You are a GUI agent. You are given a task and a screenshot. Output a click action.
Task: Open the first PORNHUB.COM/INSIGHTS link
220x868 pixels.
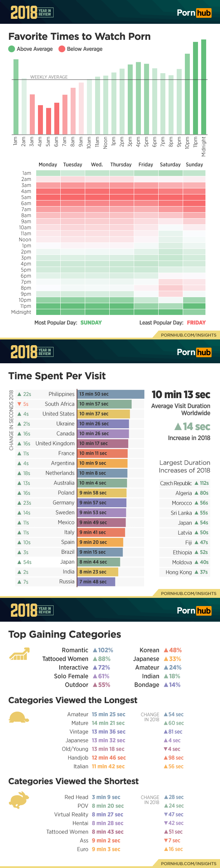point(188,335)
